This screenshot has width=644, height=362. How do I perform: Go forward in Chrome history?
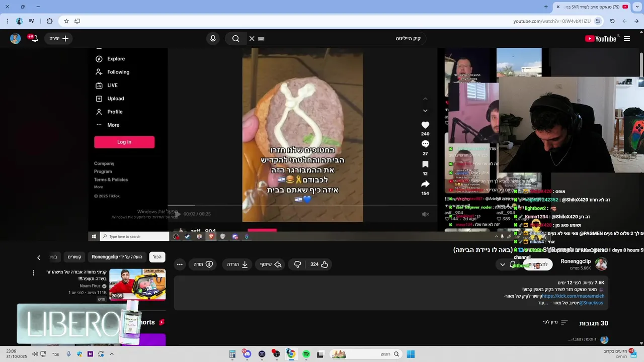pyautogui.click(x=624, y=21)
